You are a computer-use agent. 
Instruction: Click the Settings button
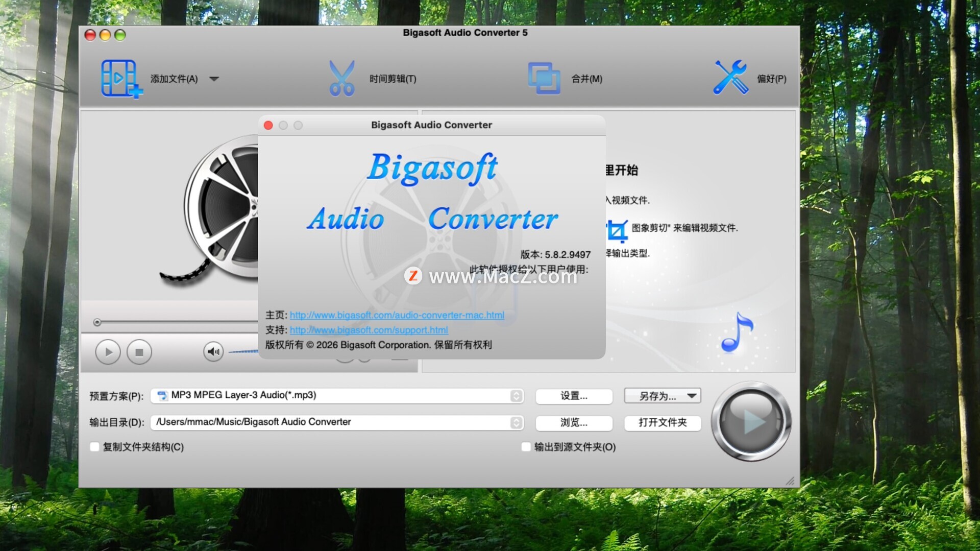[574, 396]
